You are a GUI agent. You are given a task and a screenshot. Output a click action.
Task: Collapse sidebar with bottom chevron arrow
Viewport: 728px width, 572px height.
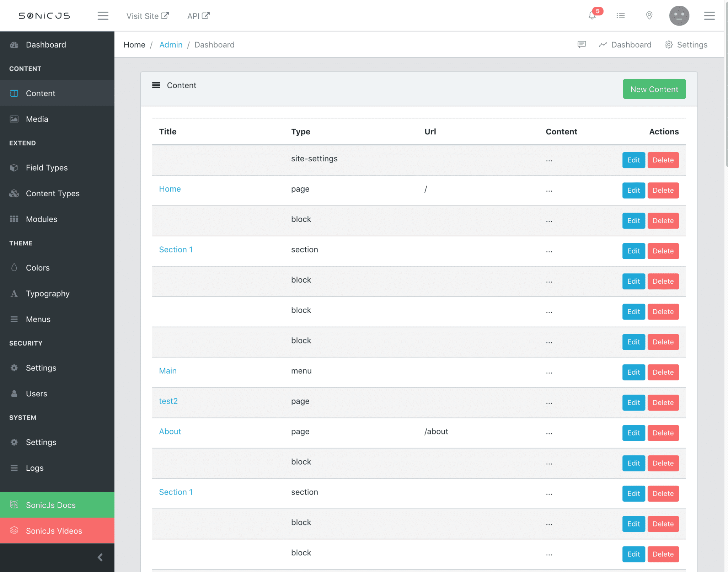tap(100, 557)
